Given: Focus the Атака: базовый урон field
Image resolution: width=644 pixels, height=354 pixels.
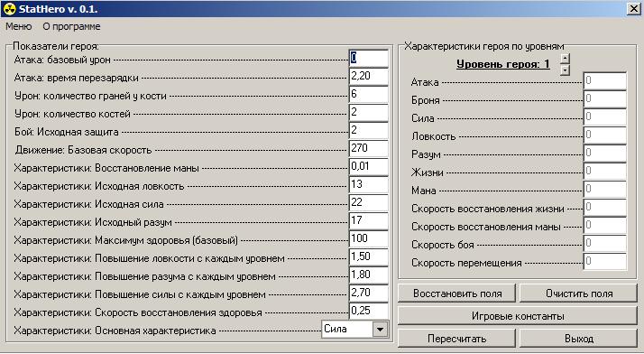Looking at the screenshot, I should [368, 59].
